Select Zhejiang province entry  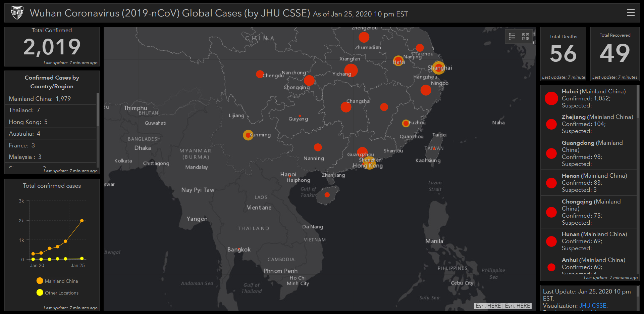tap(588, 124)
